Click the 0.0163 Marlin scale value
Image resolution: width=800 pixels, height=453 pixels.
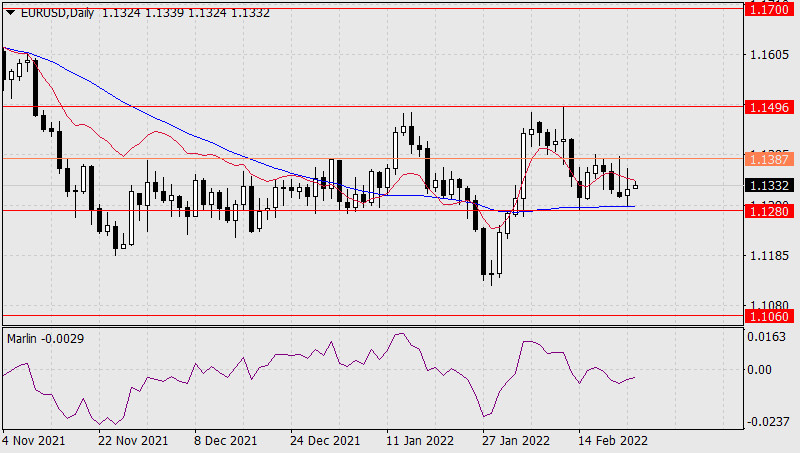tap(768, 337)
